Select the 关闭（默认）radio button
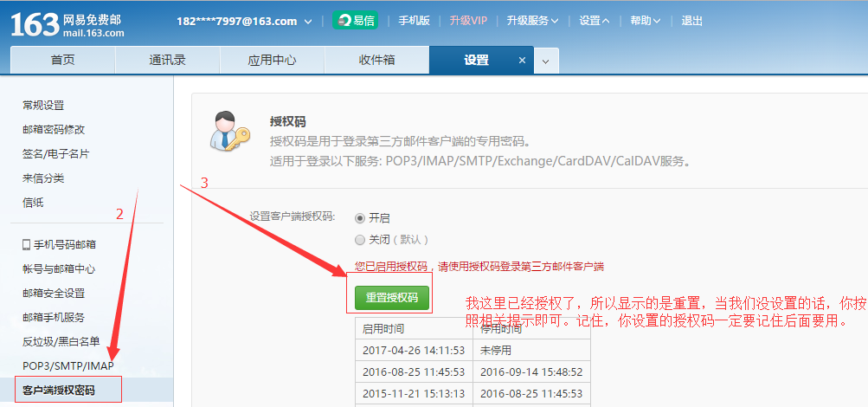Screen dimensions: 868x407 360,240
